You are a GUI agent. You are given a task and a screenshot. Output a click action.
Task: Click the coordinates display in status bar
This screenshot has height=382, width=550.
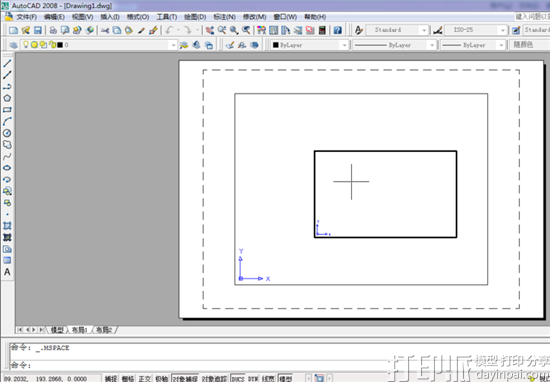pos(46,378)
